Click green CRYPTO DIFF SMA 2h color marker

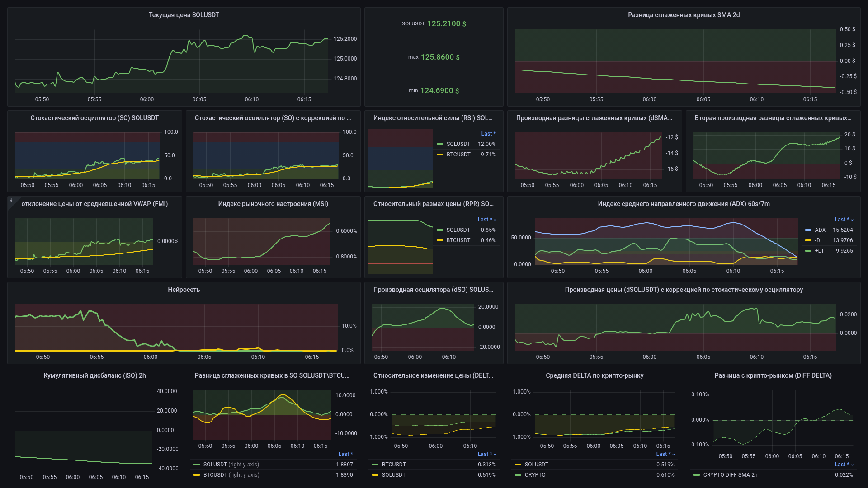(x=697, y=475)
